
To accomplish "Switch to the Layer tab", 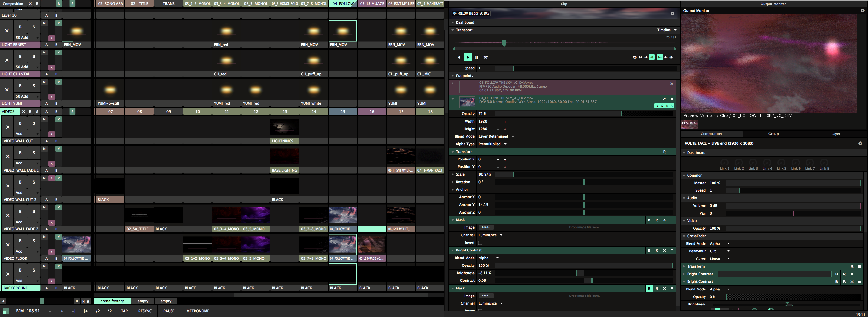I will (835, 134).
